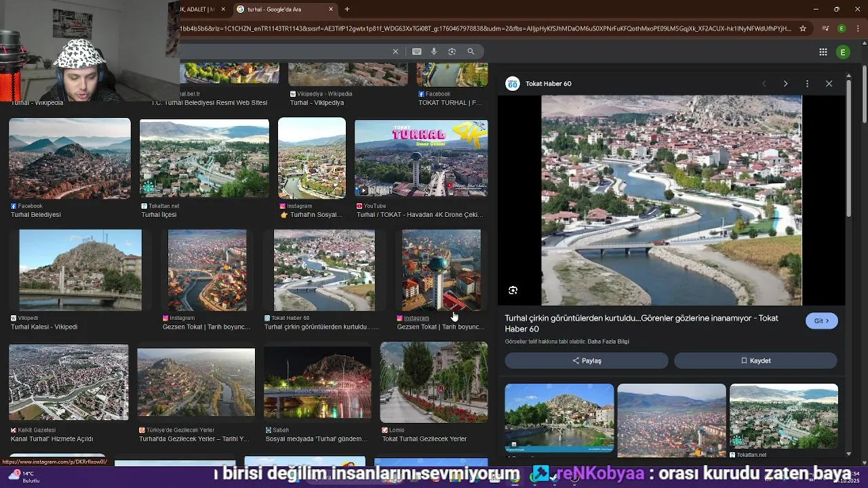Image resolution: width=868 pixels, height=488 pixels.
Task: Open preview panel more options menu
Action: [x=807, y=83]
